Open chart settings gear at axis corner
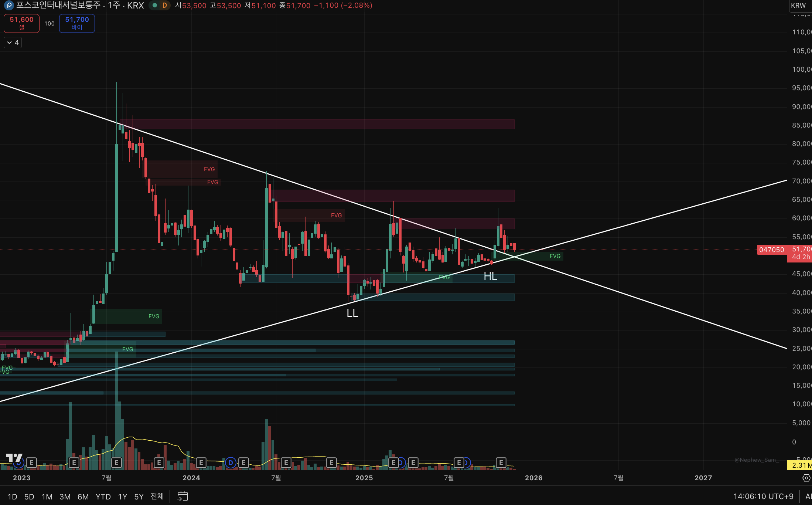Viewport: 812px width, 505px height. 806,478
